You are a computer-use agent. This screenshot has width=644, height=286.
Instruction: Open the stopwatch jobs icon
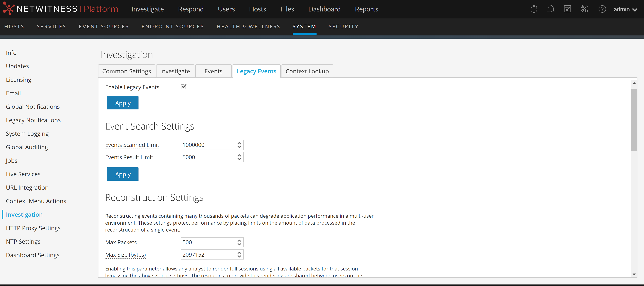point(534,9)
